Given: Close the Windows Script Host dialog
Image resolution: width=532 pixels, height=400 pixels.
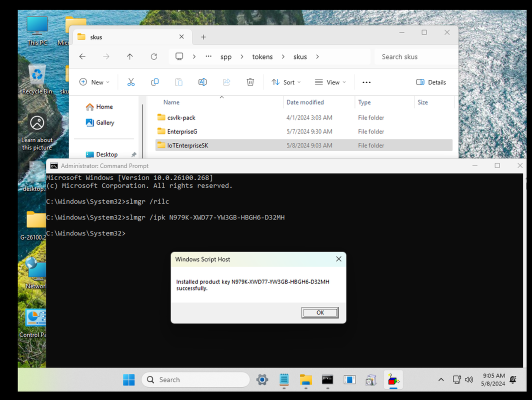Looking at the screenshot, I should 338,259.
